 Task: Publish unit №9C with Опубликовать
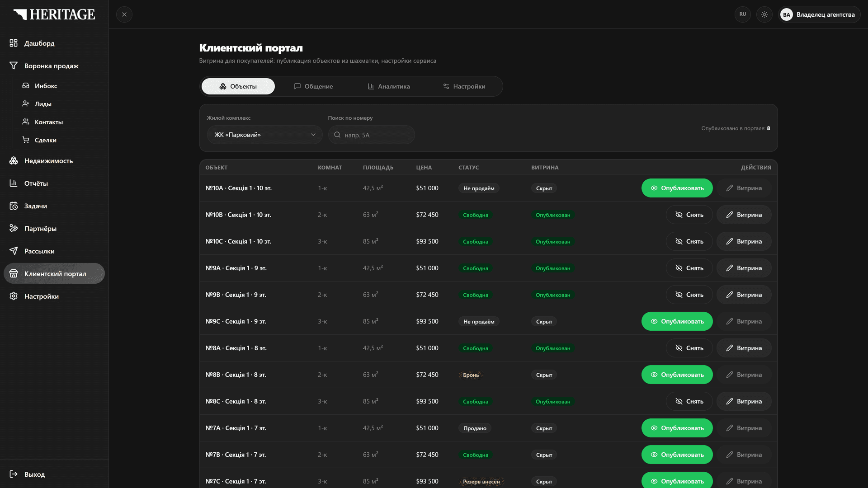(x=677, y=321)
